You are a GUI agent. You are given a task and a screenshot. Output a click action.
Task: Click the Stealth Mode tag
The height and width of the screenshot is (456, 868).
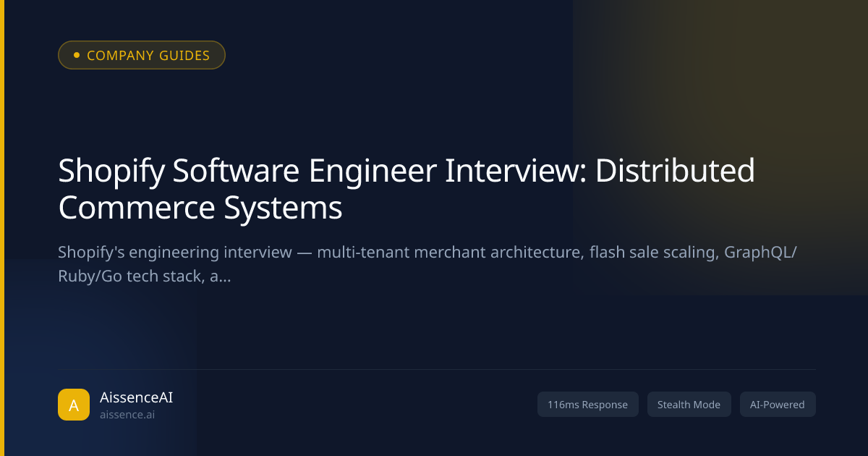tap(689, 405)
